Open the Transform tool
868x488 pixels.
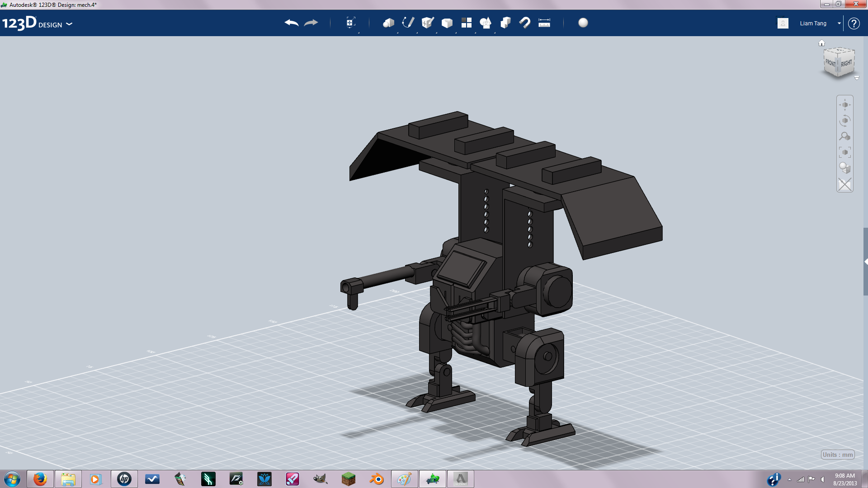pyautogui.click(x=350, y=23)
